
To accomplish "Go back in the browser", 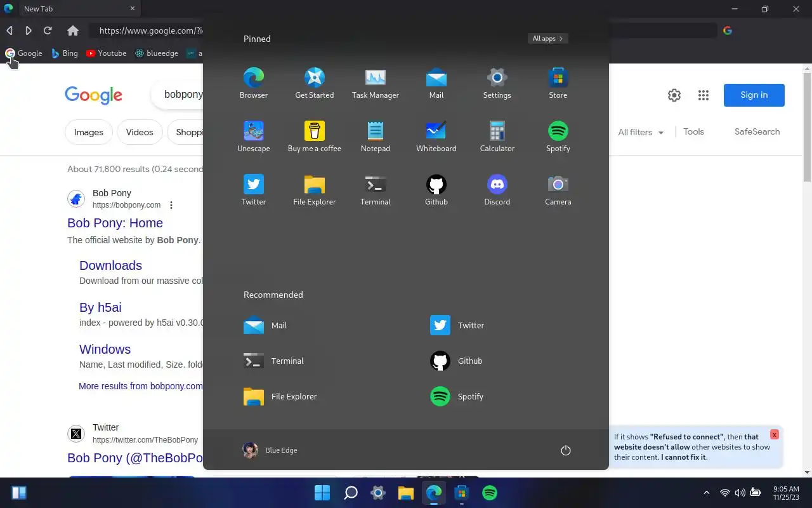I will (10, 30).
